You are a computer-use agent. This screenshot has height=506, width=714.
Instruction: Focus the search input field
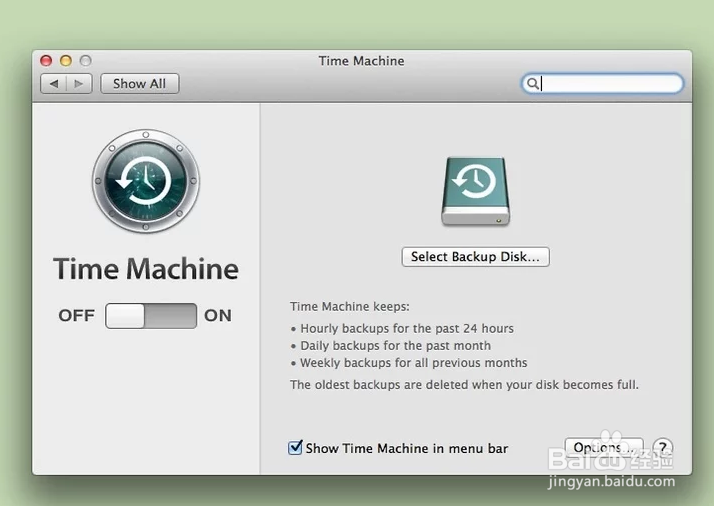click(602, 83)
